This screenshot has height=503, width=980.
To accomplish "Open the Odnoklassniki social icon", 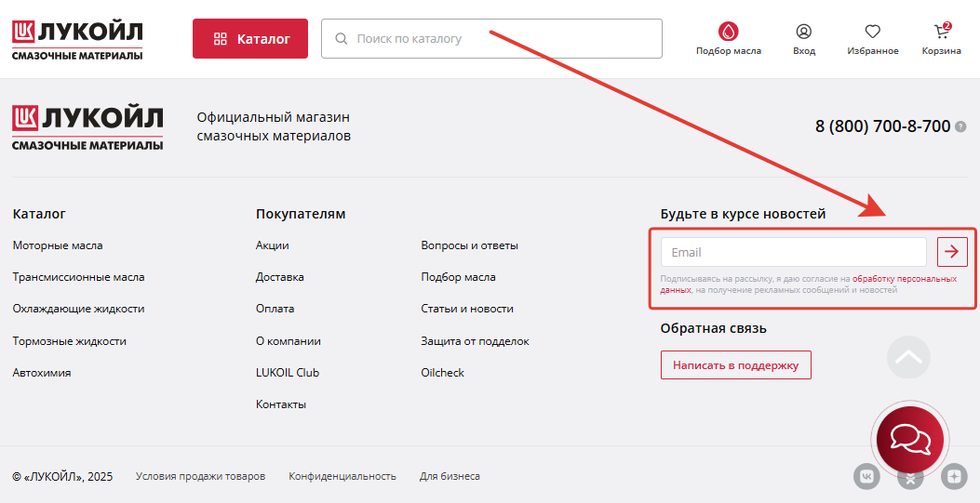I will tap(910, 477).
